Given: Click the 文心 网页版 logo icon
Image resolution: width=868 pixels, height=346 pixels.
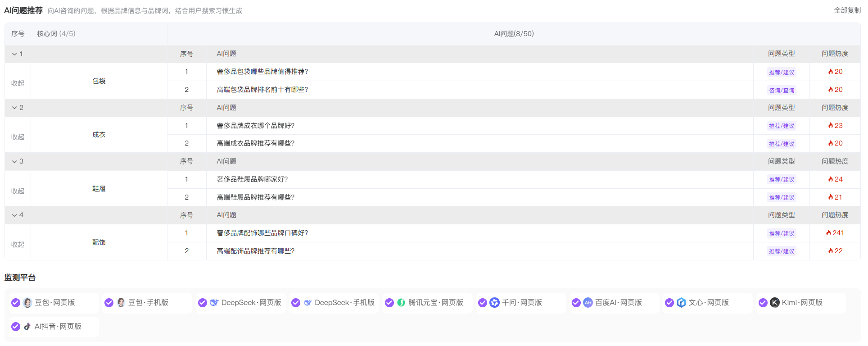Looking at the screenshot, I should 681,303.
